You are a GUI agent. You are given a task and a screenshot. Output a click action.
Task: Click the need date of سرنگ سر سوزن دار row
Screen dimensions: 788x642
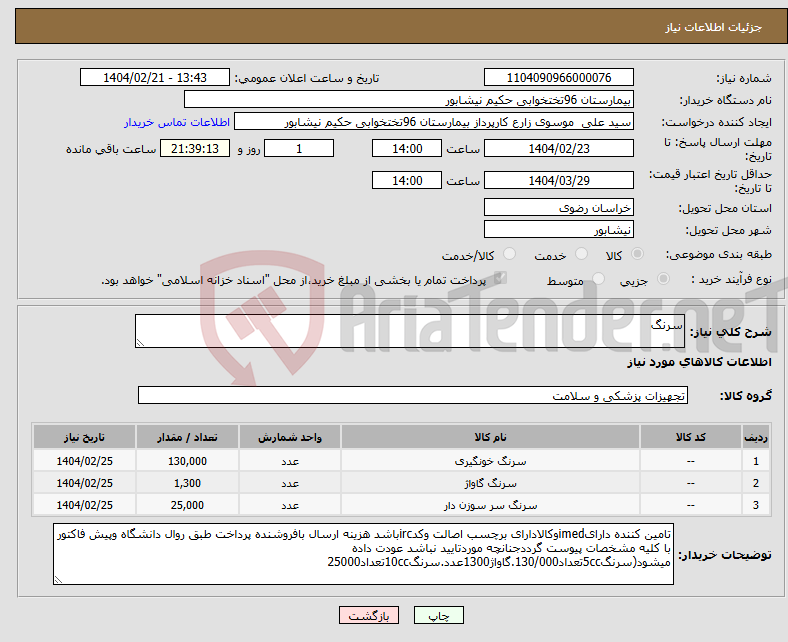click(84, 505)
